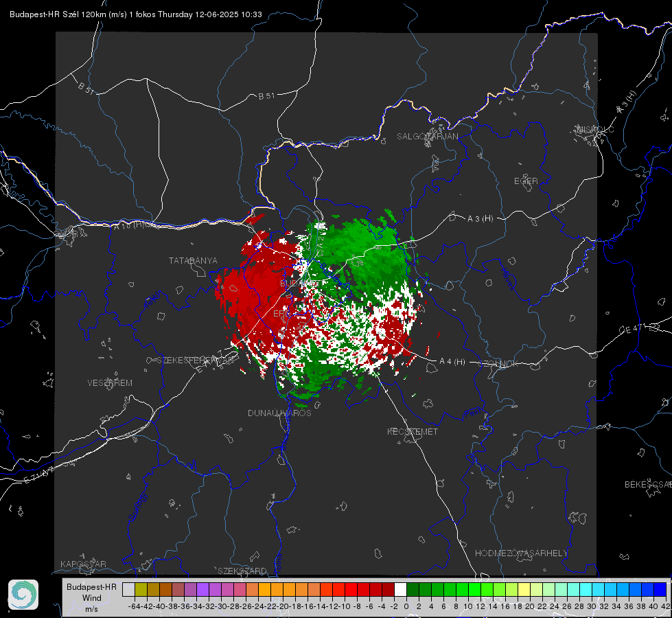Click the DUNAÚJVÁROS city label

279,413
